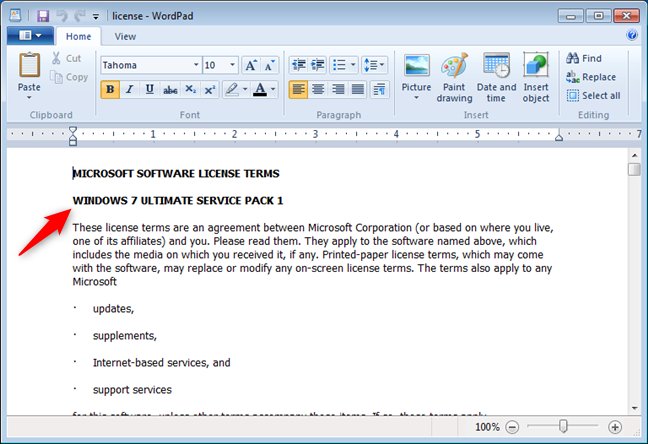This screenshot has width=648, height=444.
Task: Apply text highlight color
Action: (232, 89)
